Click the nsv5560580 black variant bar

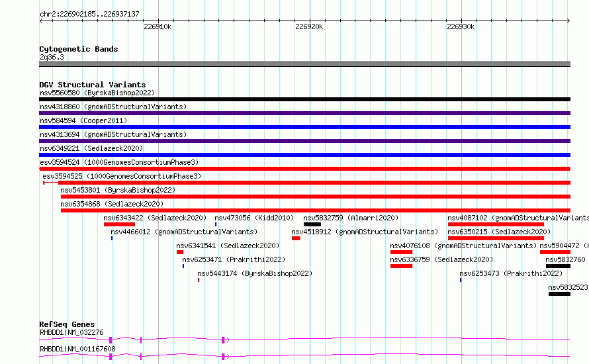tap(304, 99)
